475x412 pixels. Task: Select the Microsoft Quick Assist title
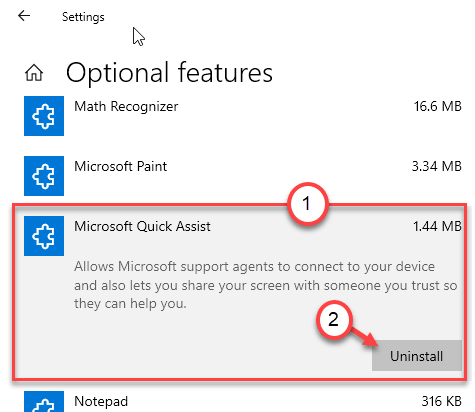142,226
